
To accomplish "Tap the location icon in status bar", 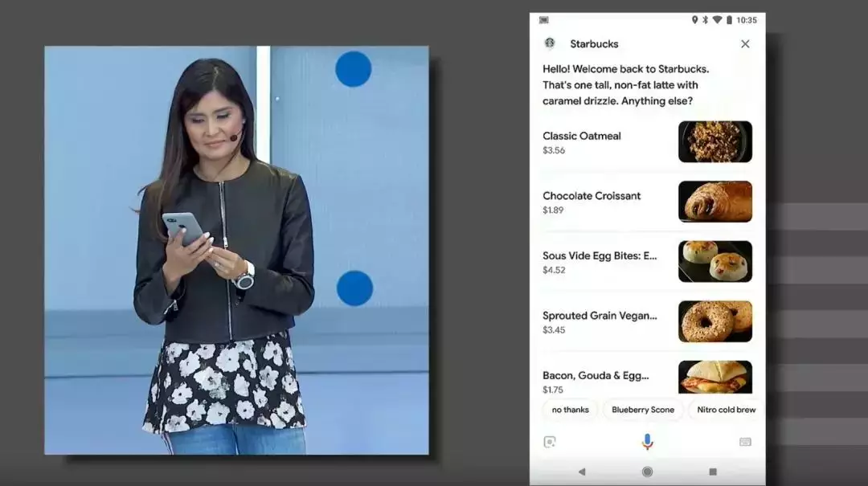I will coord(694,20).
